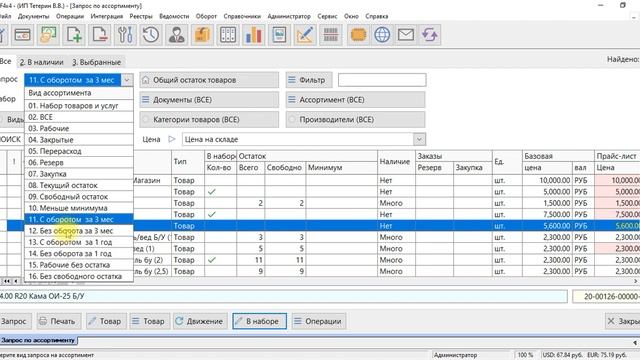Open the cash payment (hand with money) icon
Image resolution: width=640 pixels, height=360 pixels.
[48, 35]
